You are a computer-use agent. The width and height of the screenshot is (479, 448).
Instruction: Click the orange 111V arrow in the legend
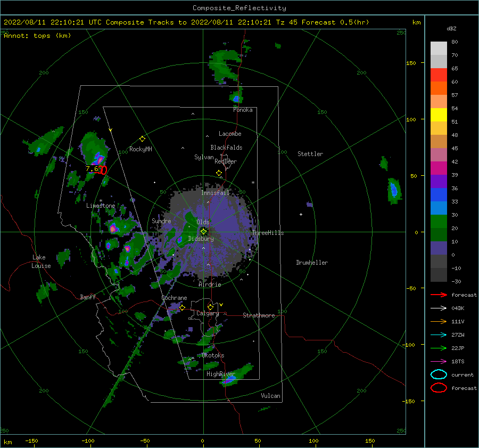pyautogui.click(x=439, y=321)
